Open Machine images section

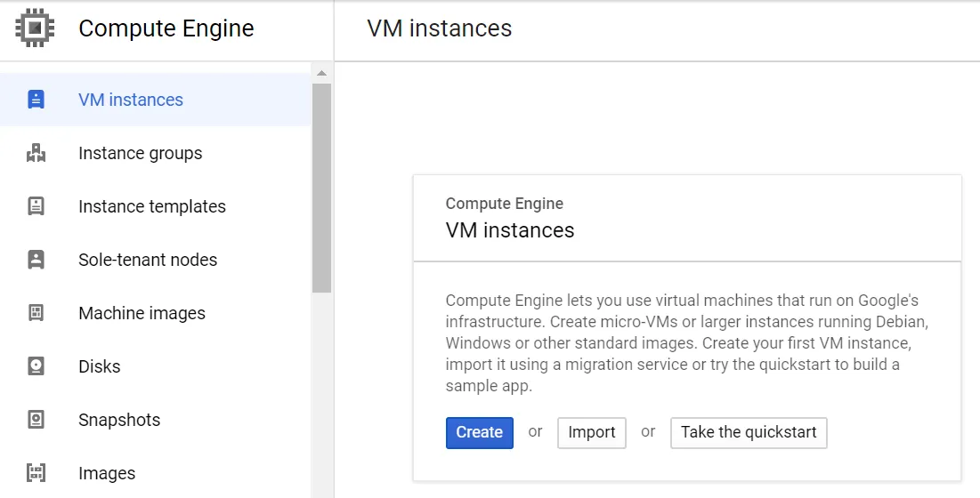(155, 313)
